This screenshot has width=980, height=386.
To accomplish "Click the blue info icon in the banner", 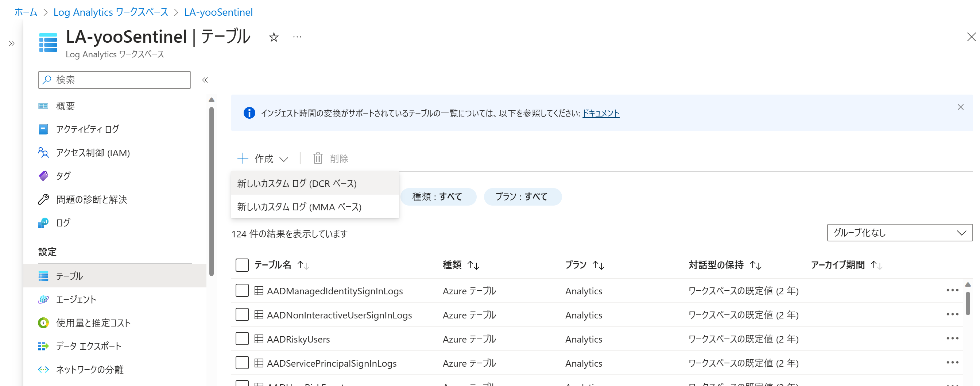I will [249, 113].
